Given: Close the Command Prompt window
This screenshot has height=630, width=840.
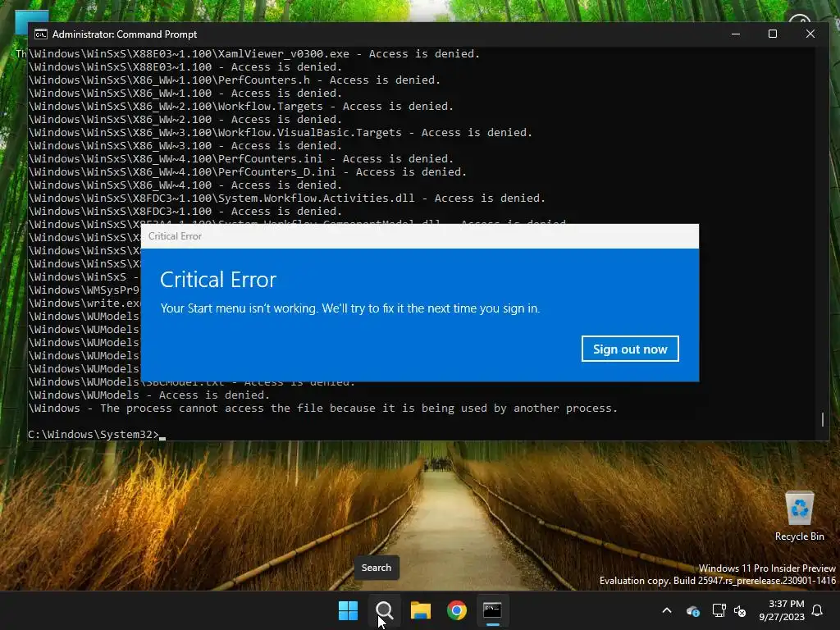Looking at the screenshot, I should 810,34.
